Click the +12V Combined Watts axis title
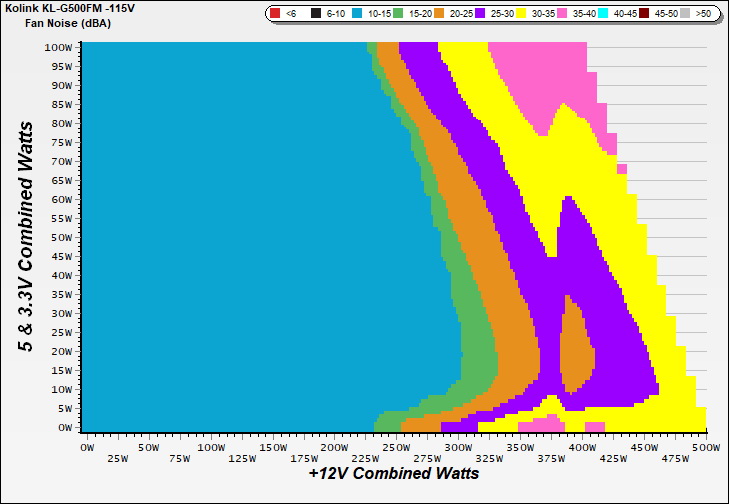The image size is (729, 504). (x=393, y=473)
